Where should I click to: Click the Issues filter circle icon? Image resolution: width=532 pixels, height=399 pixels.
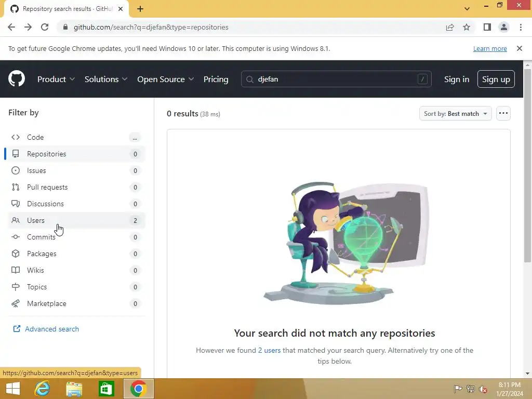point(16,170)
